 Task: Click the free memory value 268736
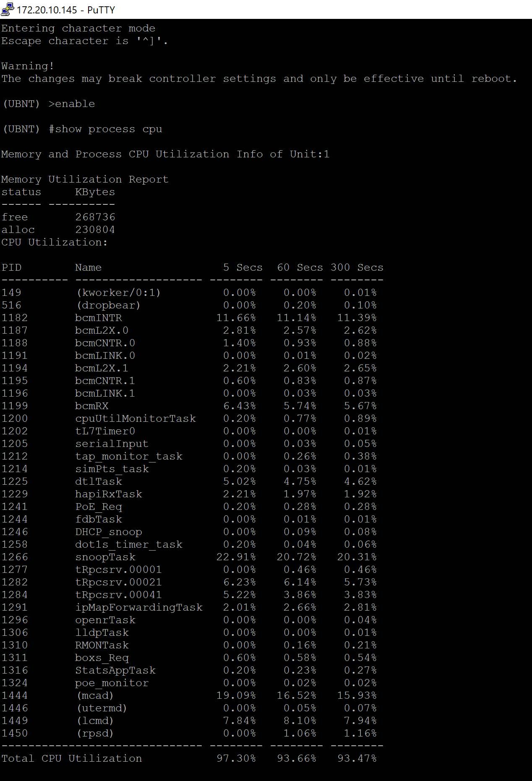[95, 217]
